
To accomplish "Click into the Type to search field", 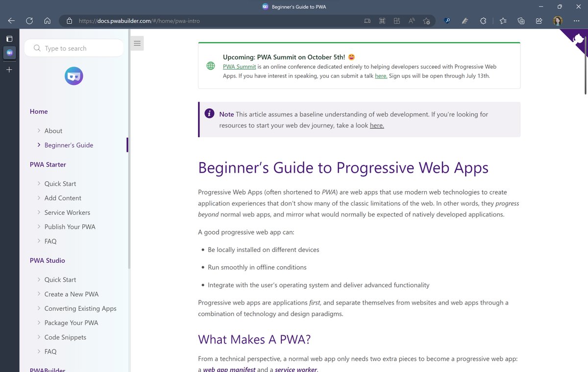I will 74,48.
